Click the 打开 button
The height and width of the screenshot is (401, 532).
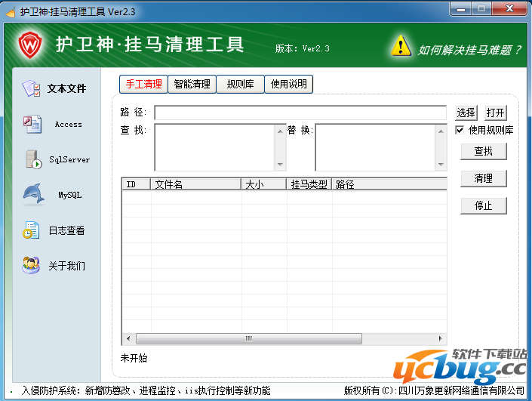click(495, 113)
